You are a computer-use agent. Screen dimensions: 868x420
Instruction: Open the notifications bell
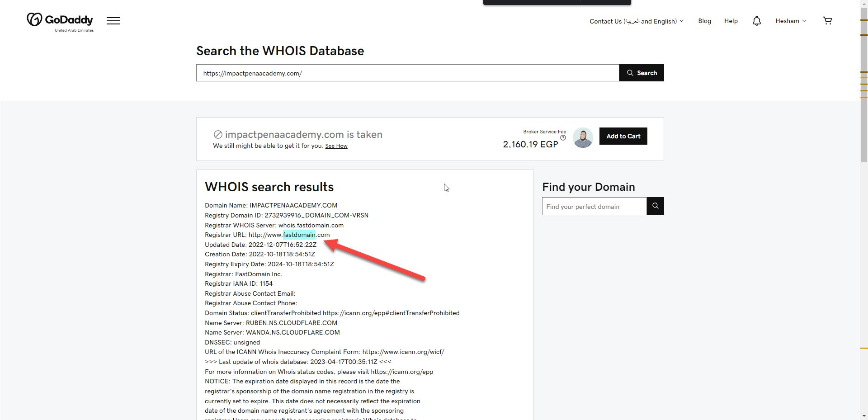(x=756, y=21)
